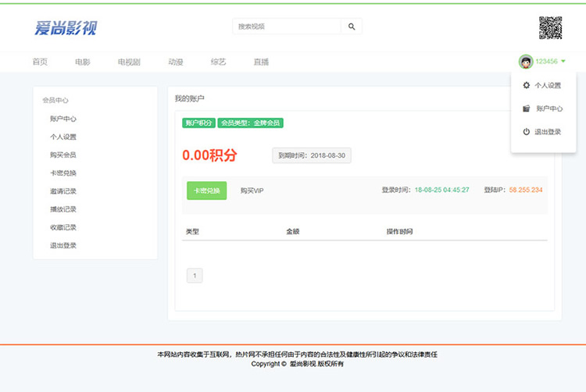
Task: Click page 1 pagination button
Action: coord(195,275)
